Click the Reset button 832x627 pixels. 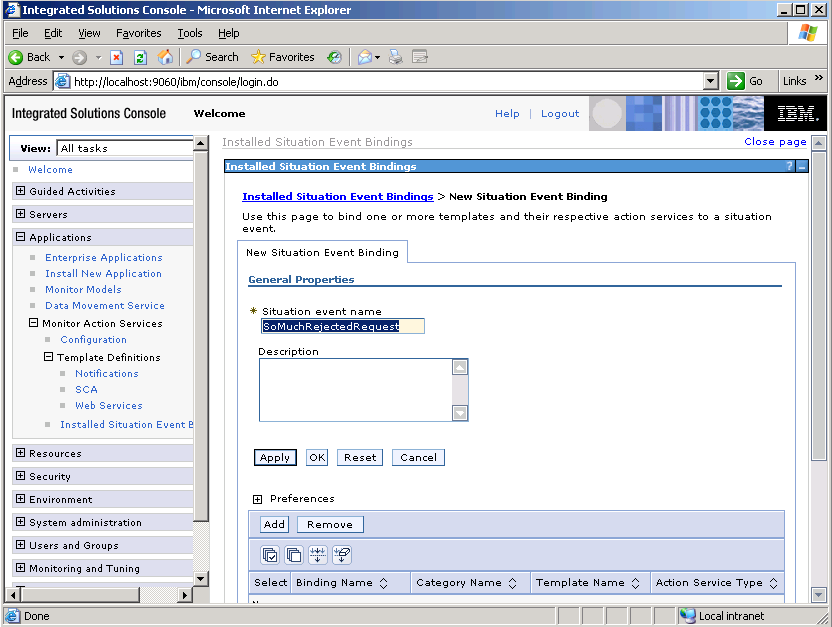point(360,458)
